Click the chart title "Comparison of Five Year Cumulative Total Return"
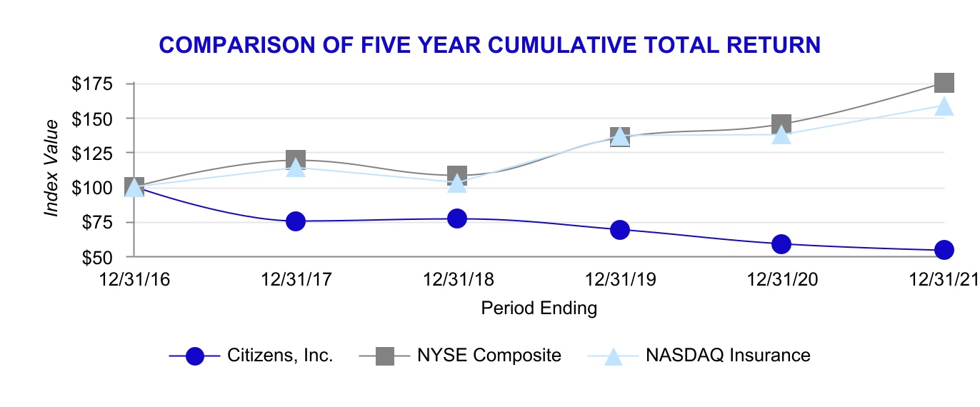980x407 pixels. click(x=489, y=46)
